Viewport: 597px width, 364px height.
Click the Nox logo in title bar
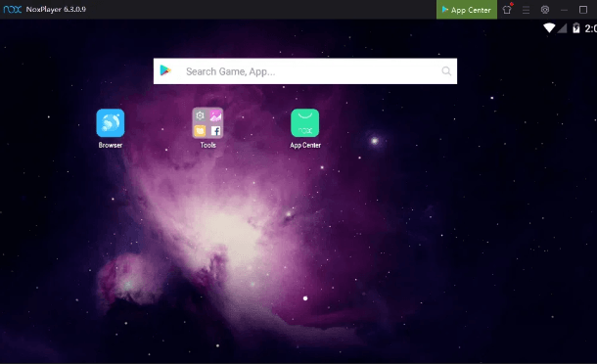12,9
